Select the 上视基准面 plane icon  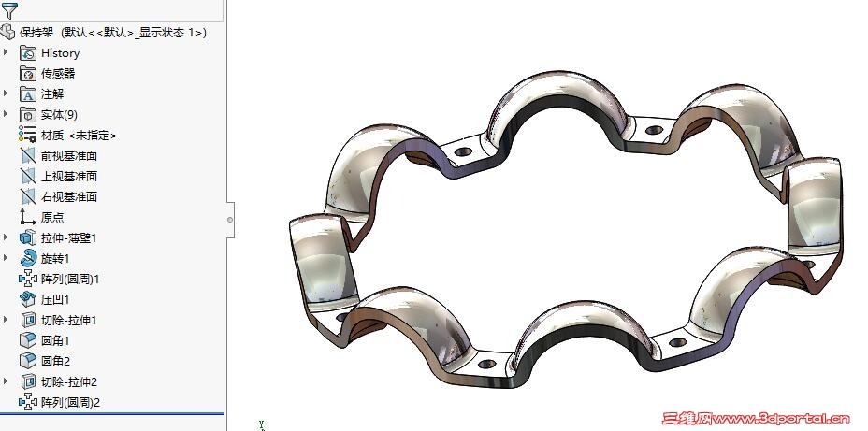28,176
